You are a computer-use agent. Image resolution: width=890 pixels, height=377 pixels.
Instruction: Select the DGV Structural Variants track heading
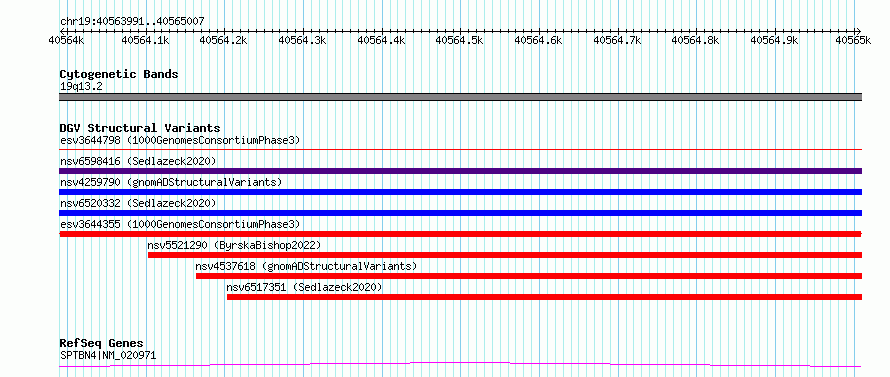(140, 128)
